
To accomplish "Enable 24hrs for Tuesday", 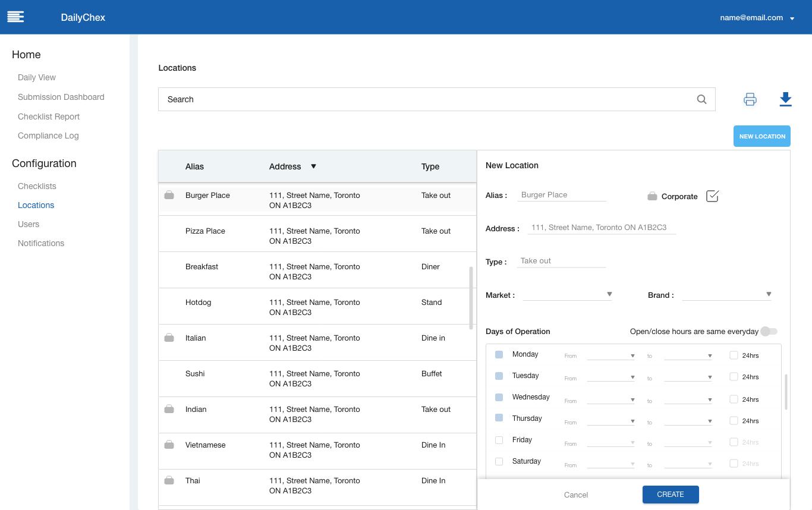I will tap(734, 377).
